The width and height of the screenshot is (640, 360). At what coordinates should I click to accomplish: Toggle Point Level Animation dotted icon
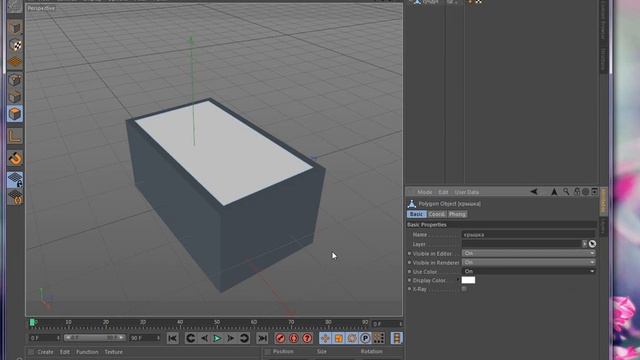[x=379, y=338]
